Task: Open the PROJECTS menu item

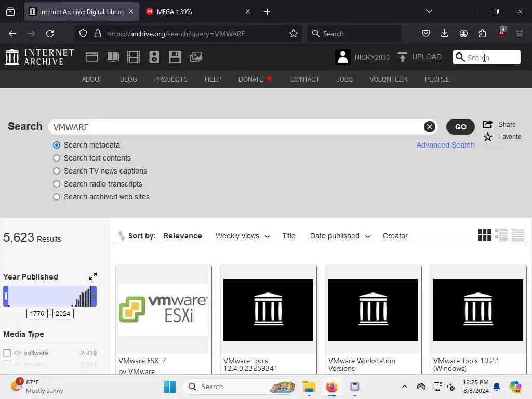Action: pyautogui.click(x=170, y=79)
